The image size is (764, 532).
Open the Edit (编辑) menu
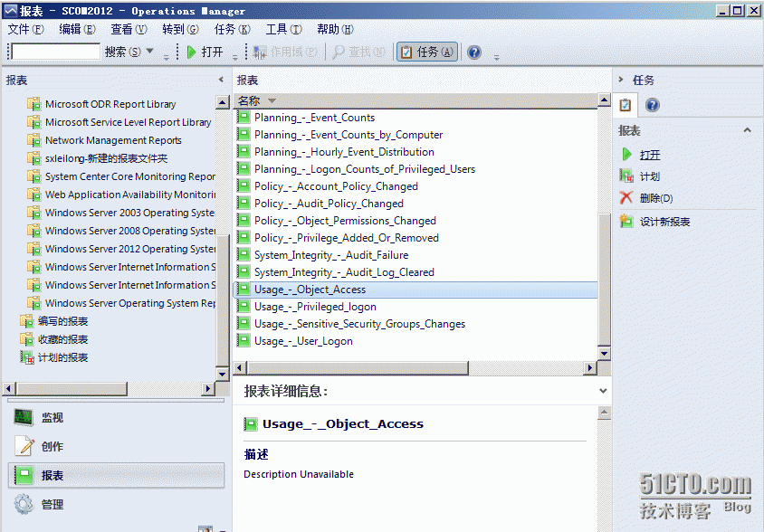(77, 29)
